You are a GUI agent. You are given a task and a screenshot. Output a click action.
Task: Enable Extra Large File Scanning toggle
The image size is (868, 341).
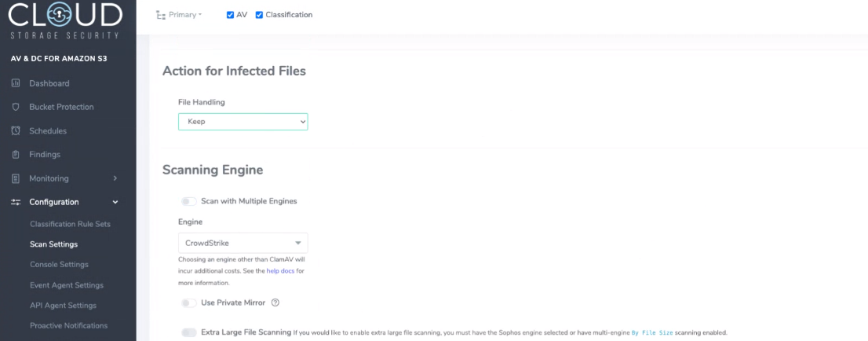coord(188,332)
